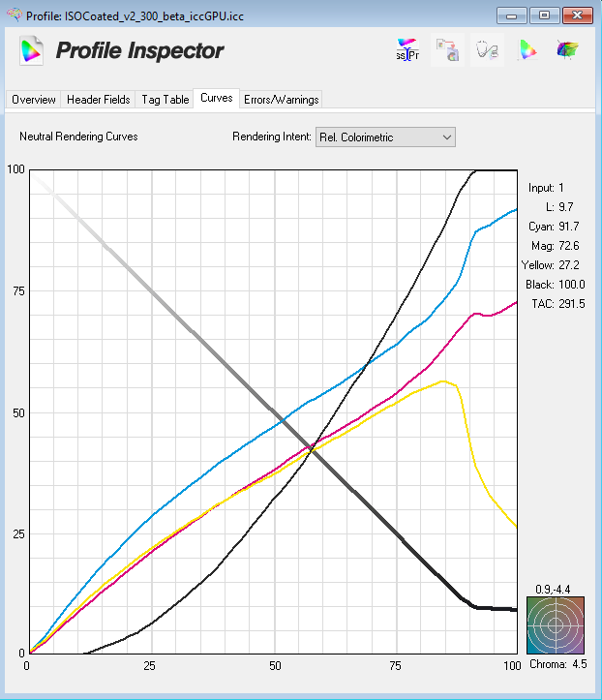
Task: Click the grayed profile file transfer icon
Action: pos(447,49)
